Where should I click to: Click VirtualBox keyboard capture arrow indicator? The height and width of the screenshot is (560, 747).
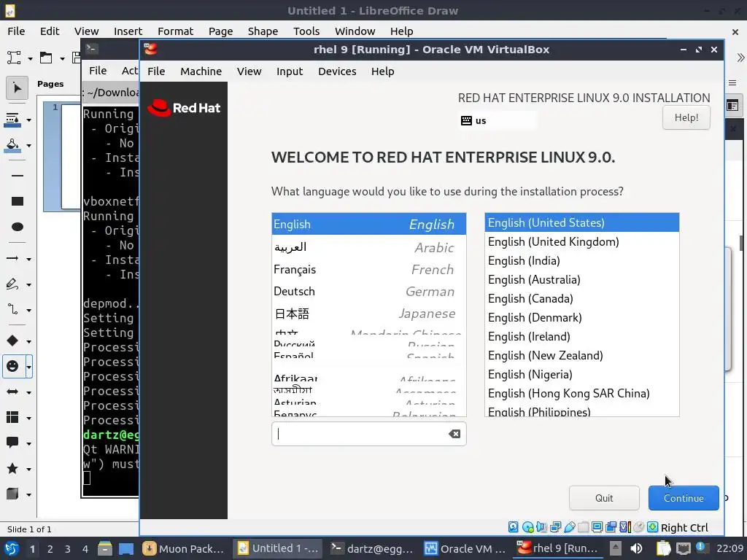(x=653, y=527)
